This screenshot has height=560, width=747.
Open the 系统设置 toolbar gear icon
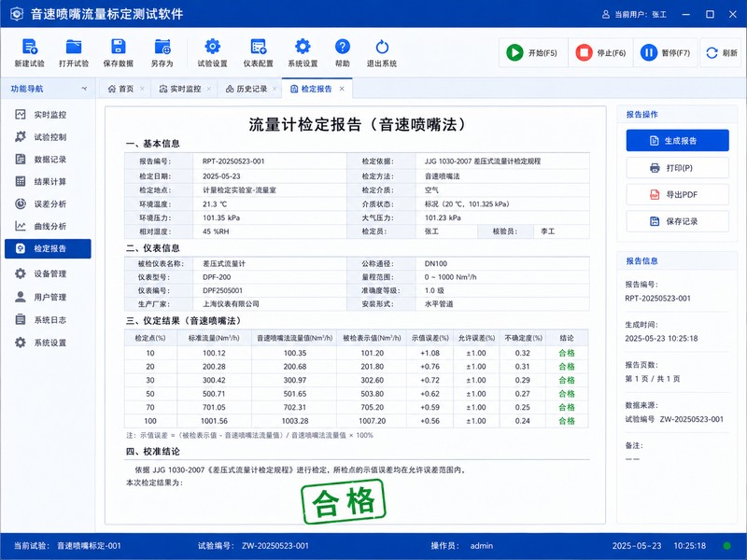click(303, 47)
